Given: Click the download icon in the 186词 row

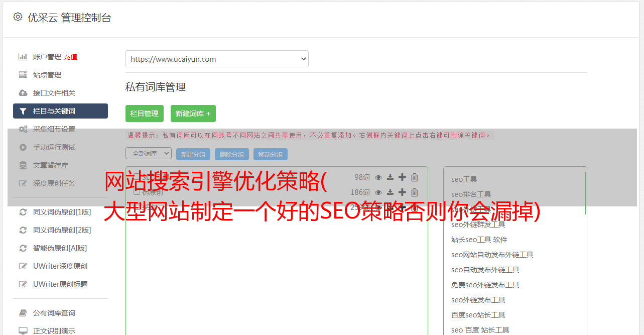Looking at the screenshot, I should tap(390, 192).
